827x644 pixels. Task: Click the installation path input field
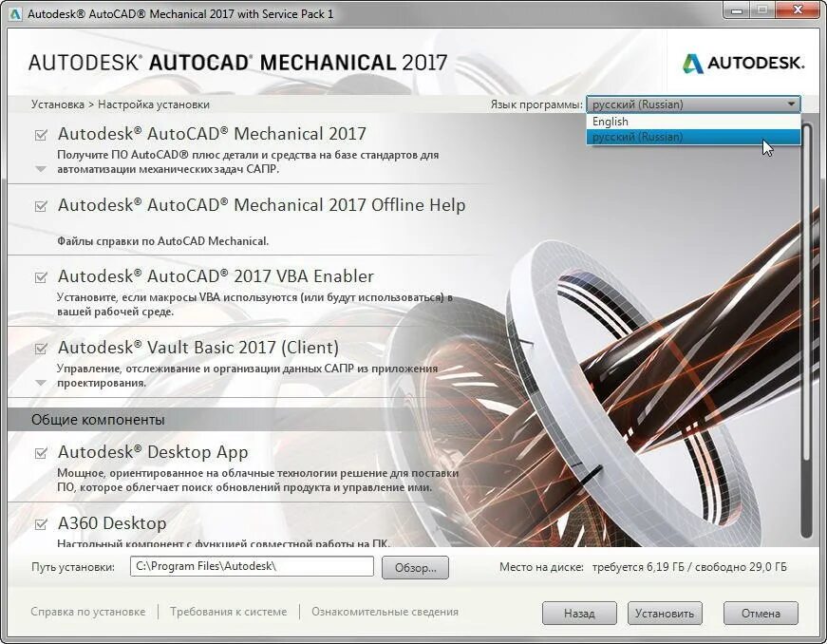252,566
